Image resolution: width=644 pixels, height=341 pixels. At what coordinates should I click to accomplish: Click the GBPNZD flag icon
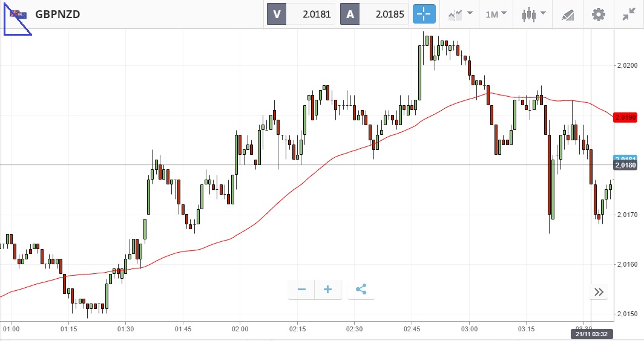coord(18,14)
